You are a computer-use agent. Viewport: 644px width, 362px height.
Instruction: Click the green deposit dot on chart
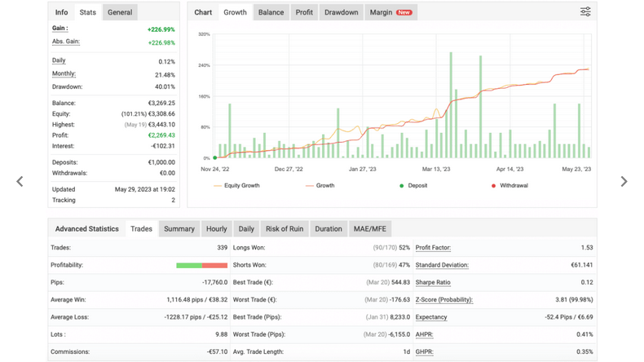(x=215, y=158)
